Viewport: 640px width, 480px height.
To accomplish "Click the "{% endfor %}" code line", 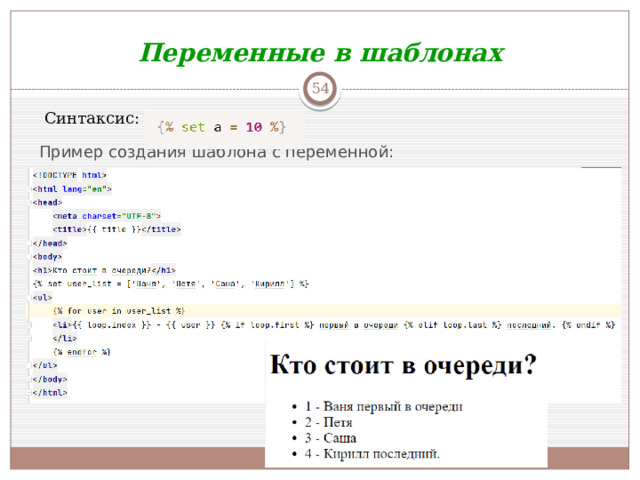I will coord(82,352).
